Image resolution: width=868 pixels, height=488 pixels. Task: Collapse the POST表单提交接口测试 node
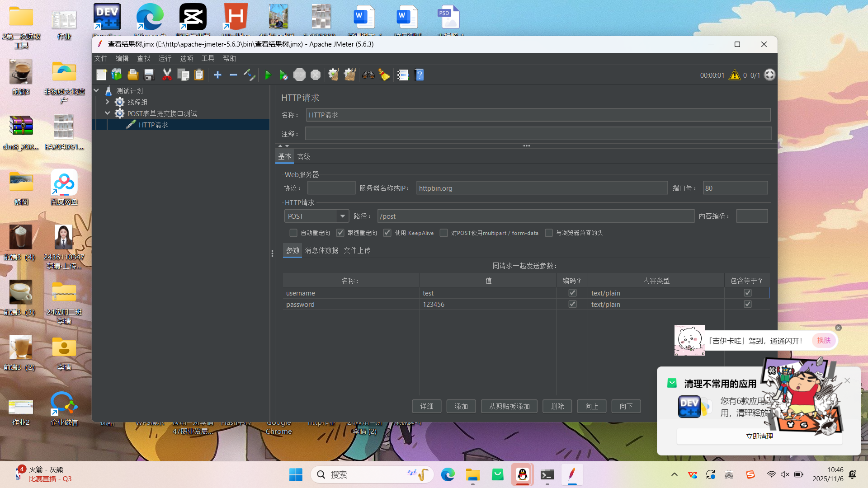point(108,113)
